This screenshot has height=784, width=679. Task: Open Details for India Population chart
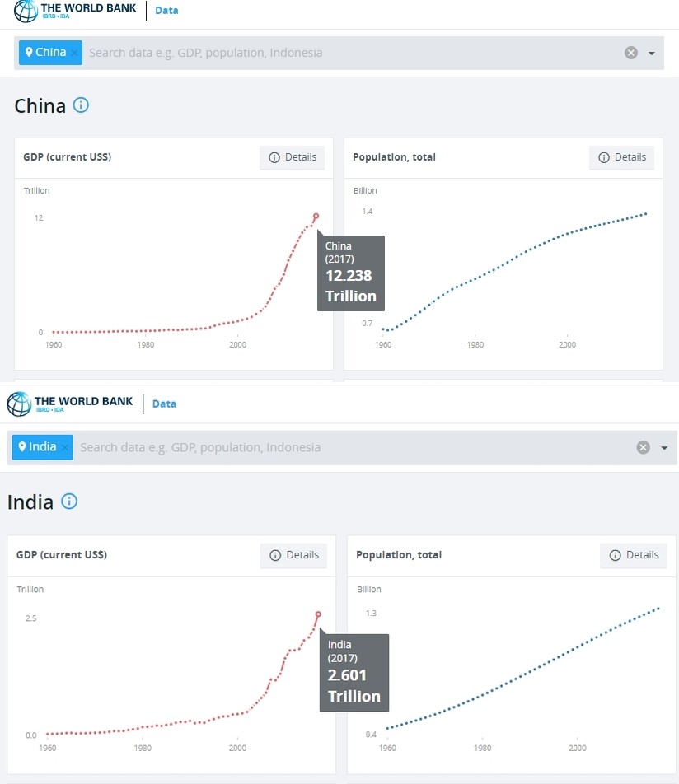coord(634,556)
